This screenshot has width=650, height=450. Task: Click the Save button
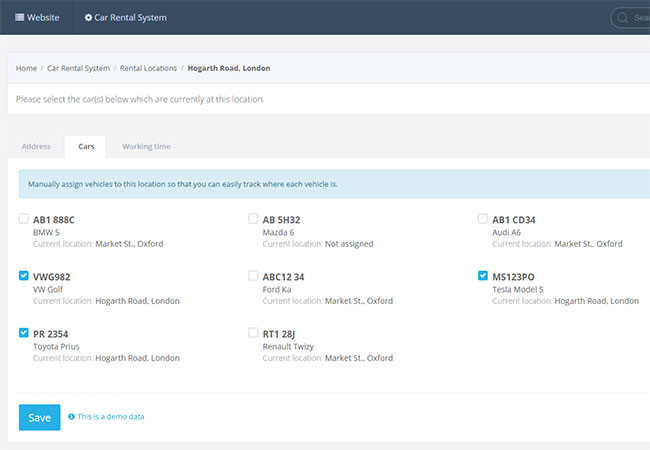coord(39,417)
